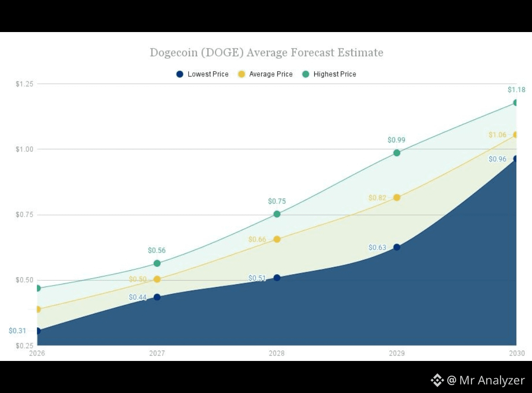Viewport: 532px width, 393px height.
Task: Click the $0.56 data label
Action: coord(157,250)
